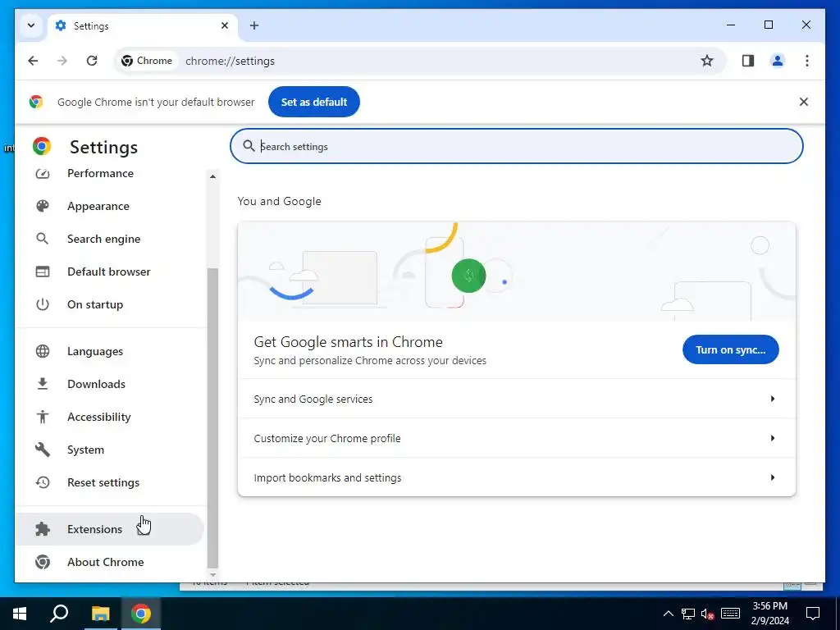Open the notification center icon
840x630 pixels.
(813, 614)
